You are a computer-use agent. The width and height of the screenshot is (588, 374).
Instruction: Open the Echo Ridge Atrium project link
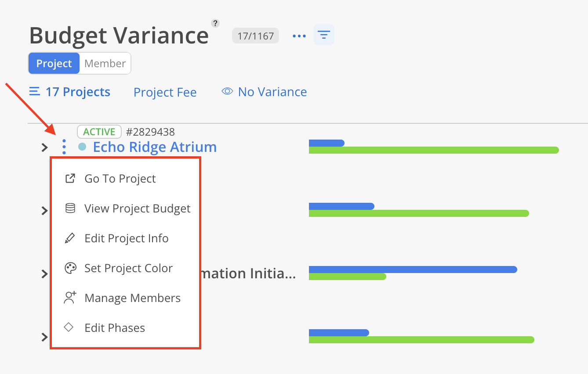point(155,147)
